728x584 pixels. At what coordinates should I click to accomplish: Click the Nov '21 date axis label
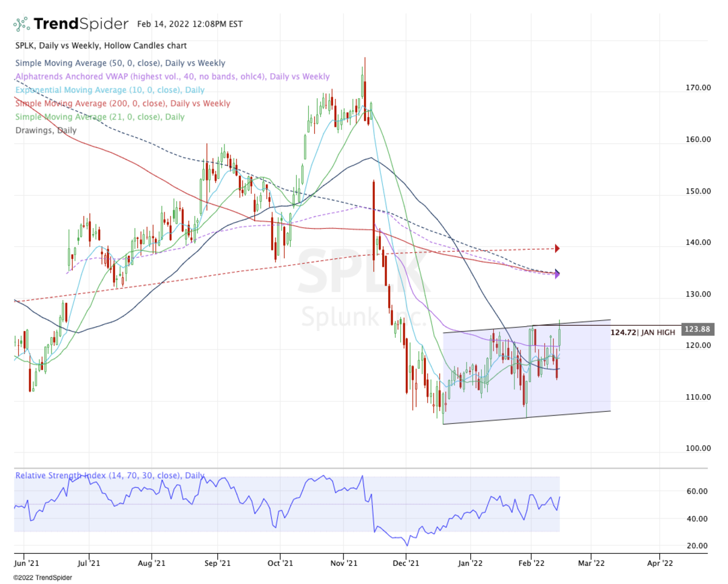(343, 563)
